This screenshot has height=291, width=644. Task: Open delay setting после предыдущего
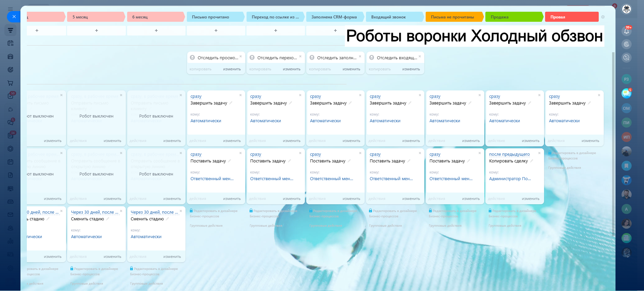pyautogui.click(x=509, y=154)
